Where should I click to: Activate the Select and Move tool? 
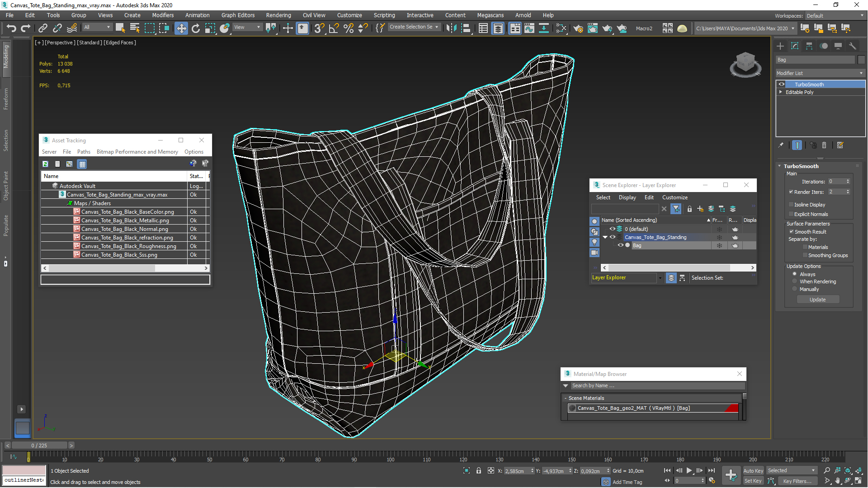pyautogui.click(x=181, y=28)
